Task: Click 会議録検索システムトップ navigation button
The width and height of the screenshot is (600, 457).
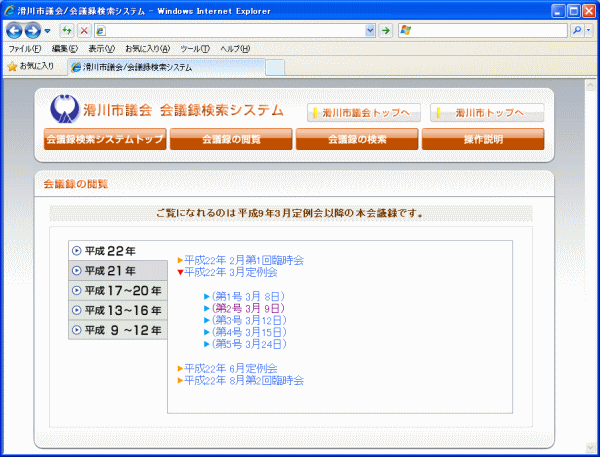Action: click(105, 139)
